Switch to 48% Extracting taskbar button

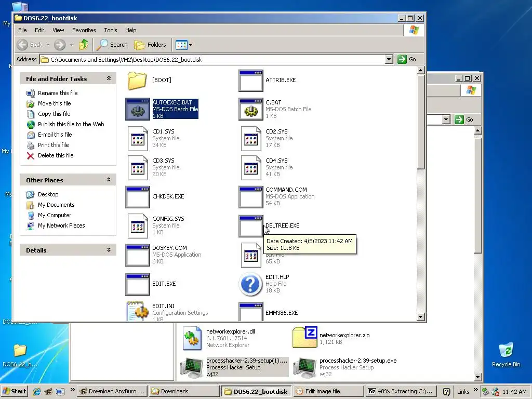[x=401, y=391]
